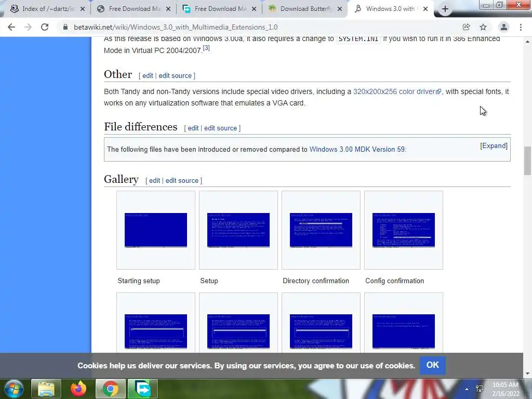Click 'edit source' next to Other heading

click(x=175, y=76)
